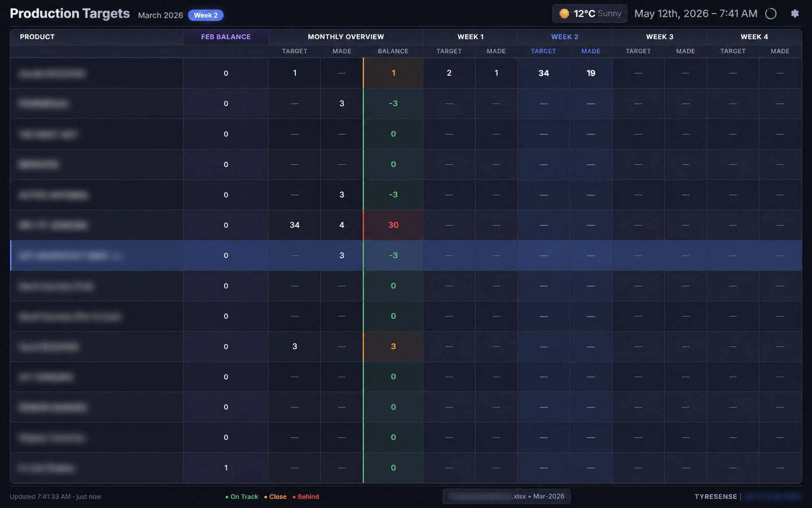Choose the WEEK 1 column group header
This screenshot has width=812, height=508.
[471, 37]
